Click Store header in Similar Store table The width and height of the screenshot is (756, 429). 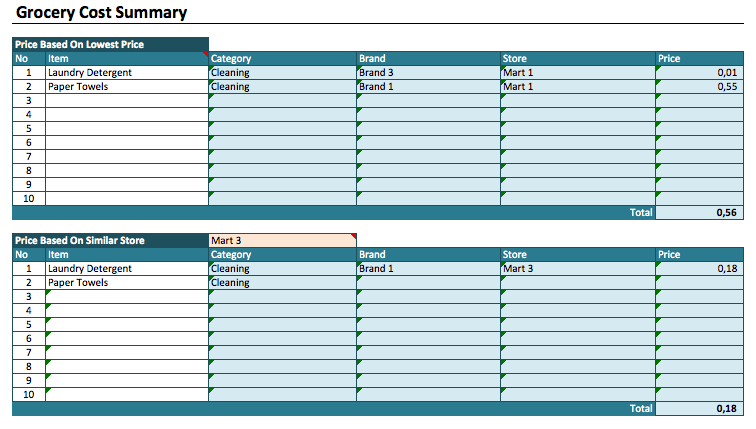point(578,255)
